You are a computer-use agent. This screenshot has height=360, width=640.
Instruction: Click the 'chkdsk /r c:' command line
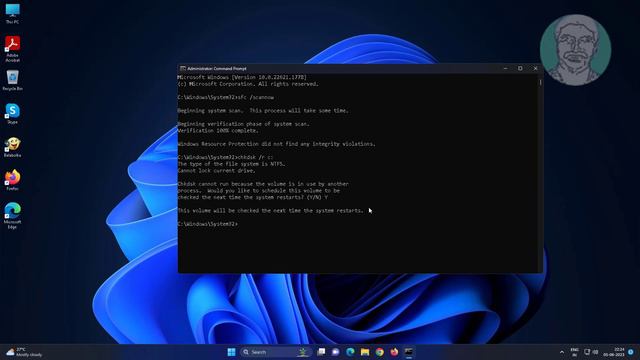click(x=225, y=157)
